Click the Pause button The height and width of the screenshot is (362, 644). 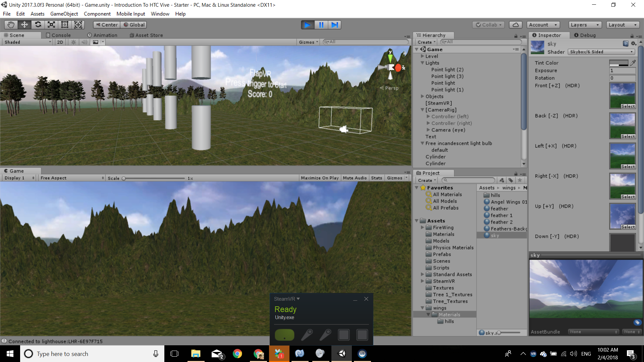coord(321,25)
